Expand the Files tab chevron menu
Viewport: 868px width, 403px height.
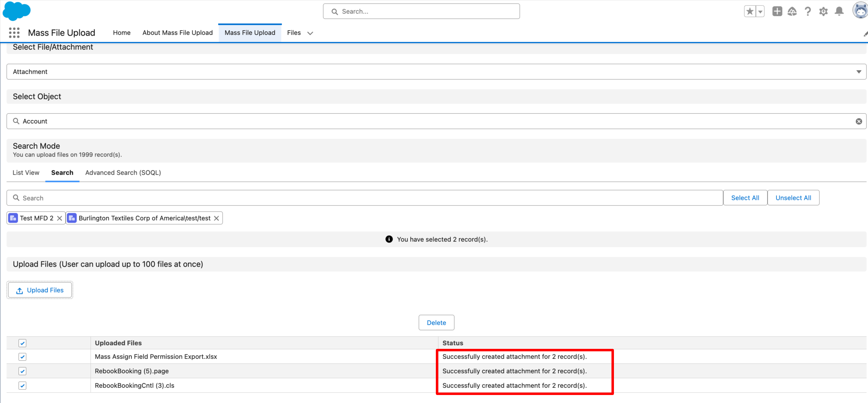pyautogui.click(x=310, y=33)
